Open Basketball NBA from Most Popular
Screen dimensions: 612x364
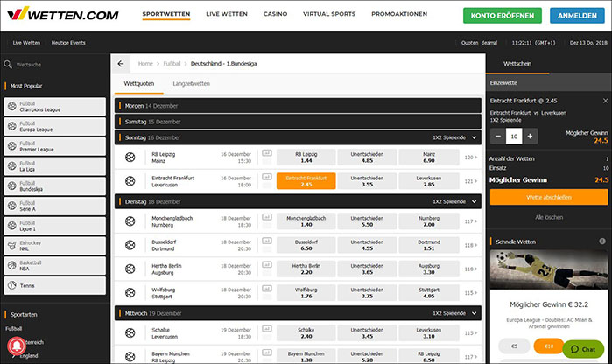[54, 266]
